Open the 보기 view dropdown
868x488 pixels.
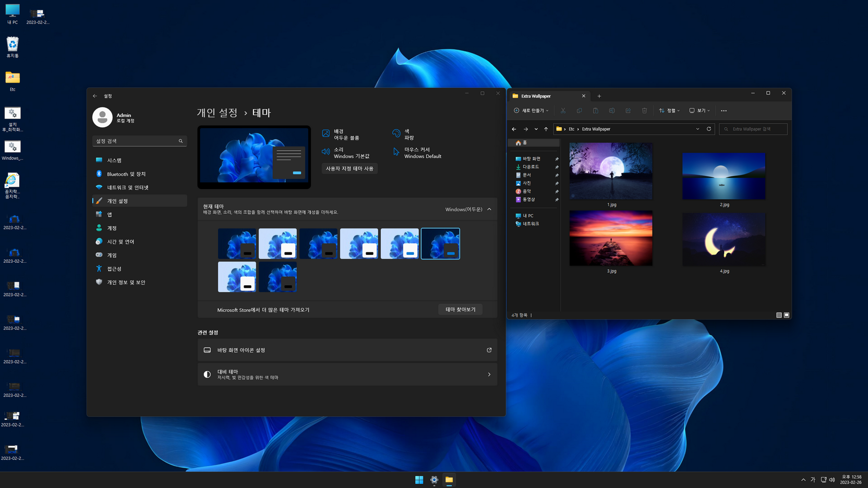pos(700,111)
